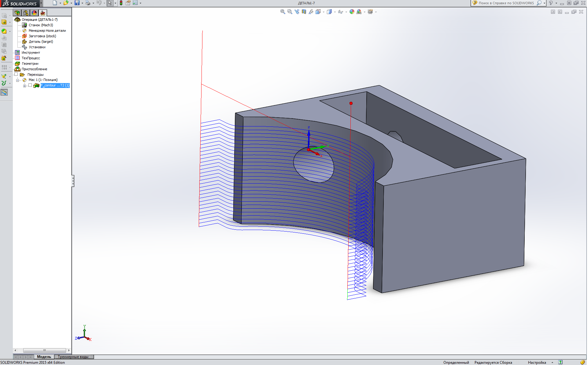Switch to the Трехмерные виды tab
Screen dimensions: 588x365
tap(73, 357)
